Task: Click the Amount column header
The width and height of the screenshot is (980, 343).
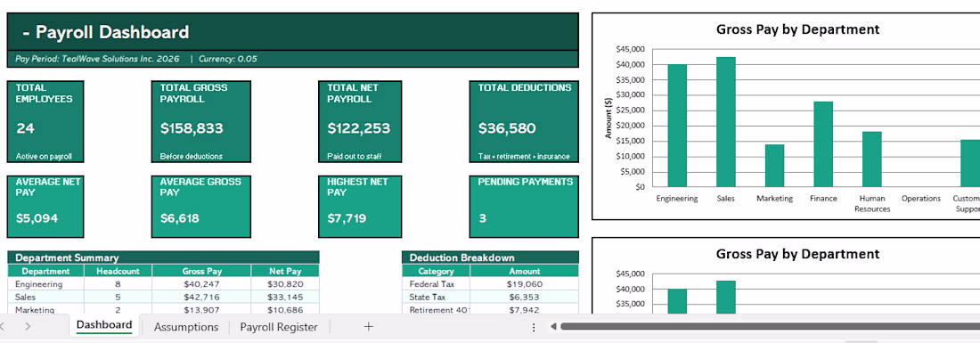Action: tap(525, 271)
